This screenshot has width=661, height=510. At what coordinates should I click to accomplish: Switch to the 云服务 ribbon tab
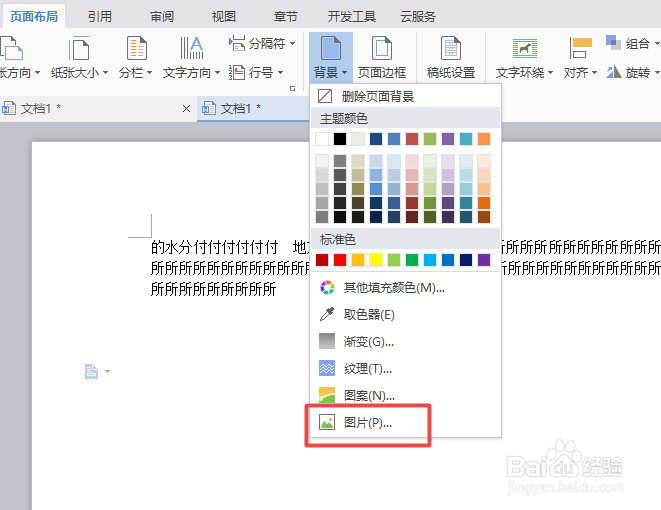[418, 16]
